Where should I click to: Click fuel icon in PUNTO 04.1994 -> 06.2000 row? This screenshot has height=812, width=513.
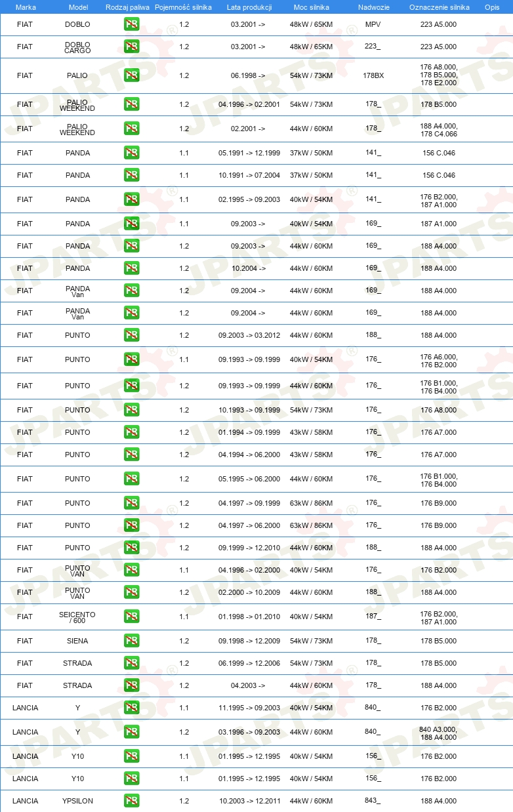coord(131,455)
